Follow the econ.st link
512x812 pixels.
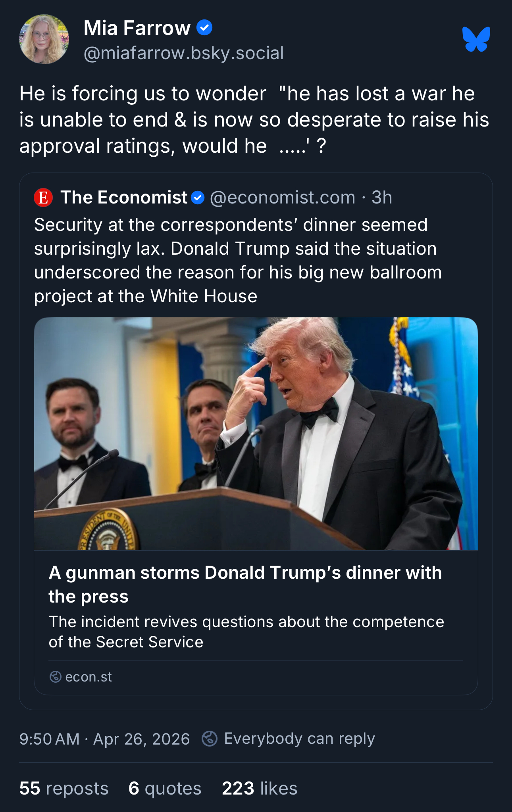coord(89,677)
